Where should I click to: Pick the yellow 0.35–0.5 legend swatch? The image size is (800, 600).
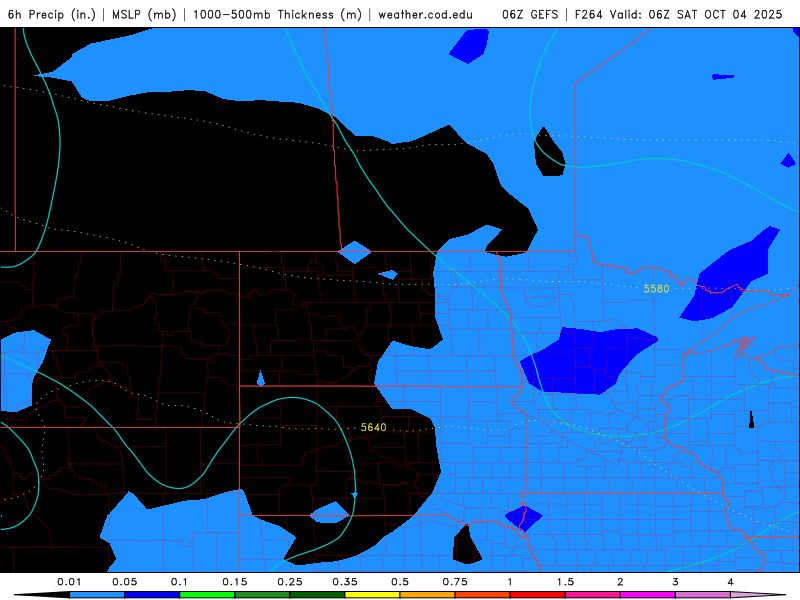[372, 595]
